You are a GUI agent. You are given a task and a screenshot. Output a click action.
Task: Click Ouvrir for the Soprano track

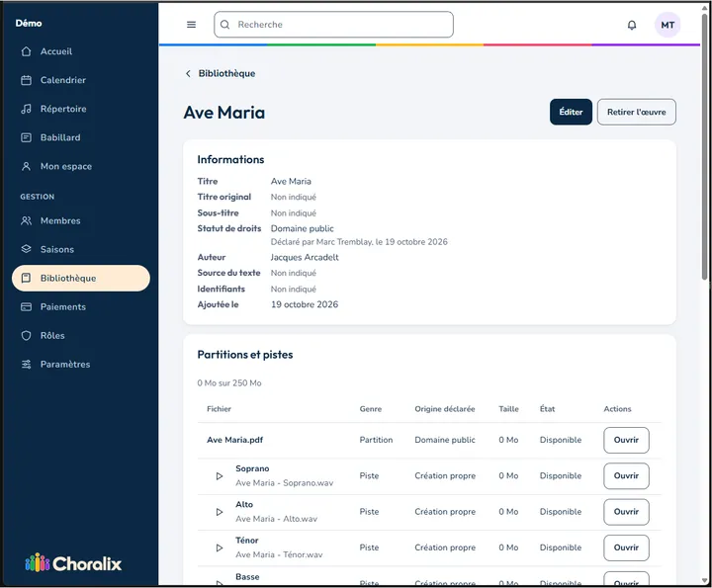click(626, 475)
